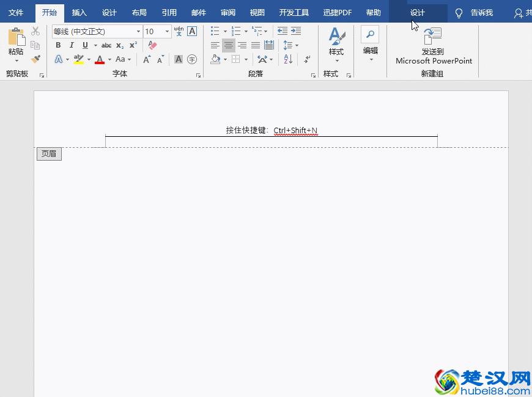This screenshot has height=397, width=532.
Task: Toggle distributed text alignment
Action: [x=268, y=45]
